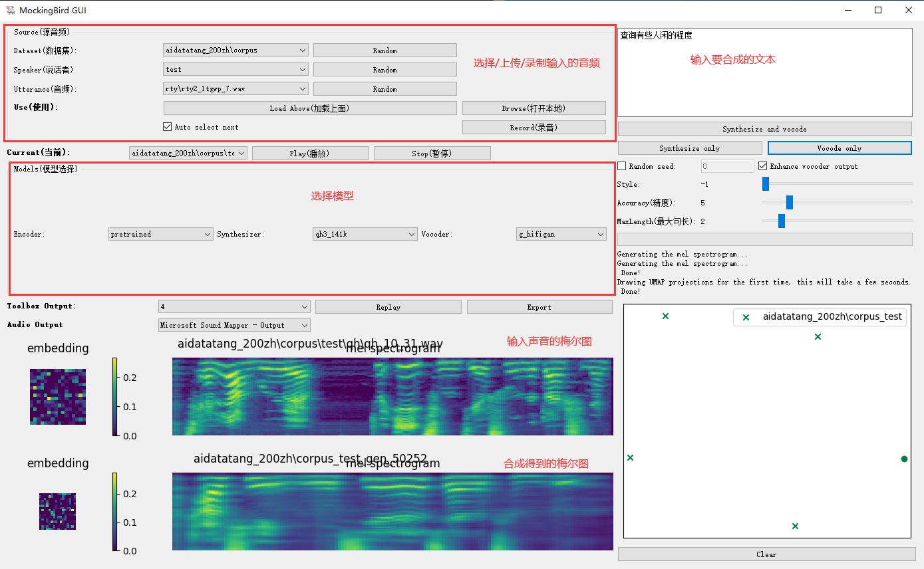The width and height of the screenshot is (924, 569).
Task: Click the upper embedding heatmap
Action: point(58,397)
